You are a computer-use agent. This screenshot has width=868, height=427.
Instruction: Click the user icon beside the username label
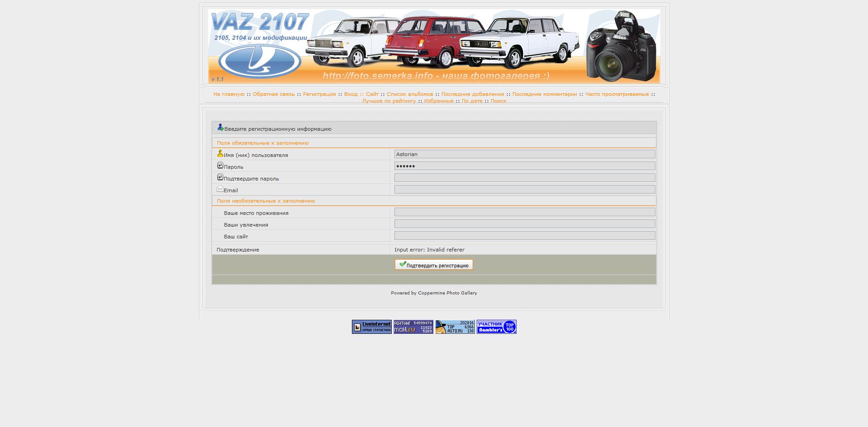[220, 154]
